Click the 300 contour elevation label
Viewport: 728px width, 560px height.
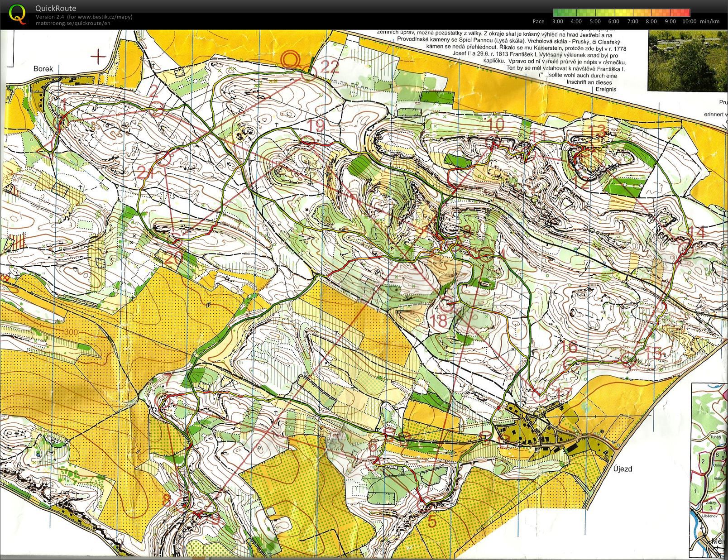point(71,333)
